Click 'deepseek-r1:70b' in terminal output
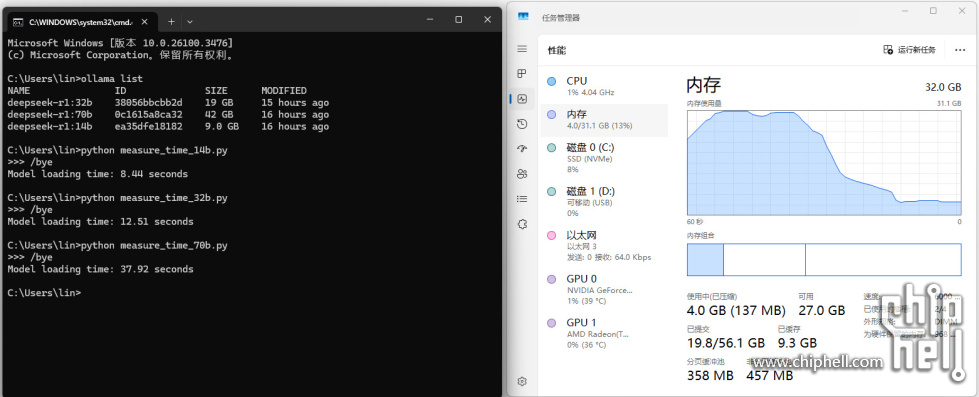Viewport: 979px width, 397px height. point(50,114)
